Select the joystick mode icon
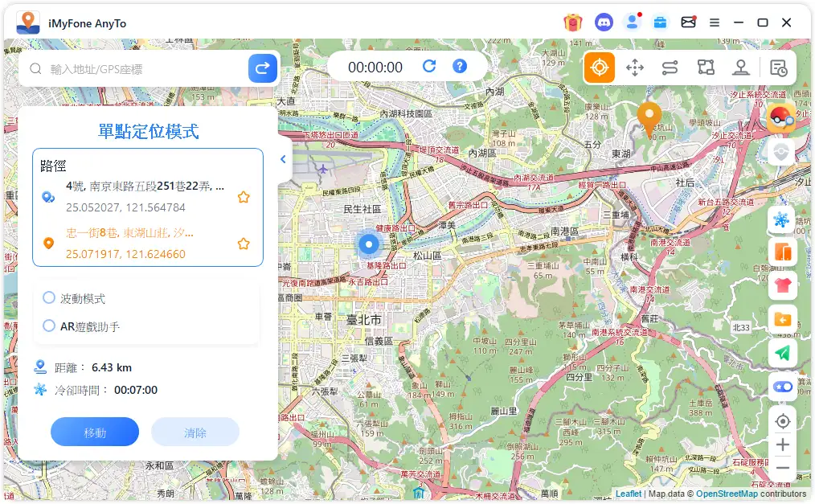Viewport: 815px width, 504px height. coord(741,68)
